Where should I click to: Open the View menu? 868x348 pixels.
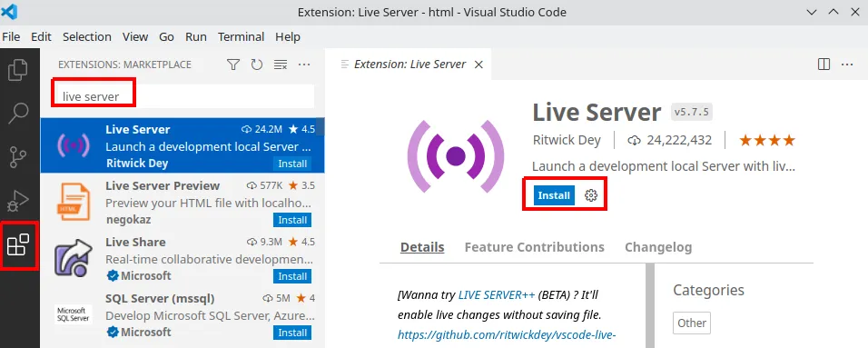pos(135,37)
